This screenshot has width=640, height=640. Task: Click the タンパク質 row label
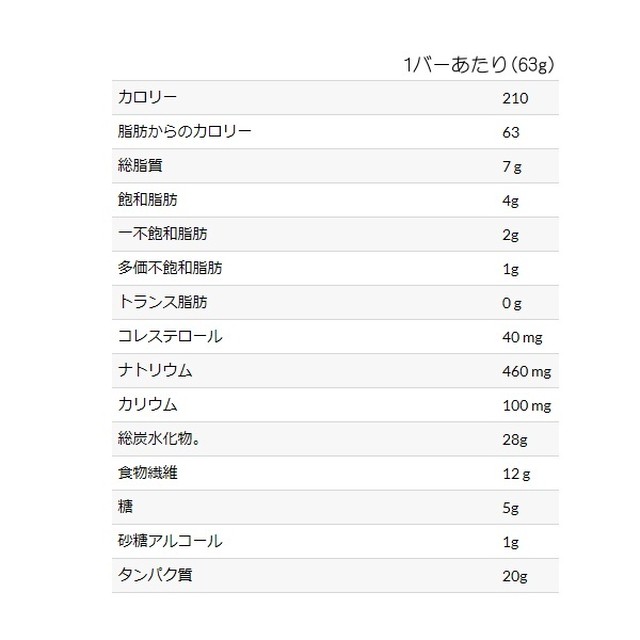(155, 576)
